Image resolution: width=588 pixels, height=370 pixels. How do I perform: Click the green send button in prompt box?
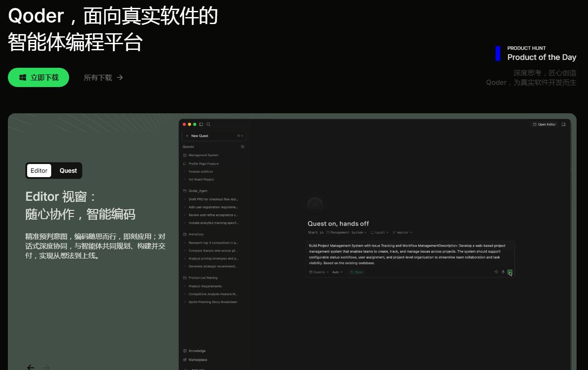[x=510, y=272]
